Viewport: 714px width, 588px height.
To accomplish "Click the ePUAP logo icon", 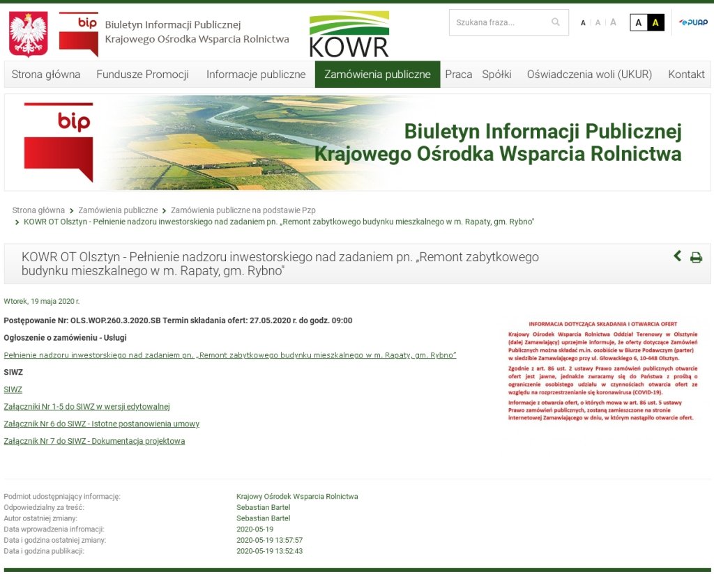I will [693, 22].
